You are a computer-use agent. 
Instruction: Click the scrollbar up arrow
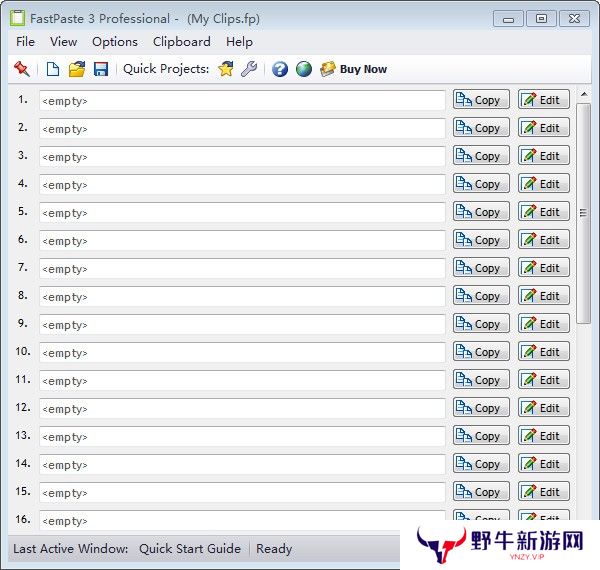pos(584,94)
